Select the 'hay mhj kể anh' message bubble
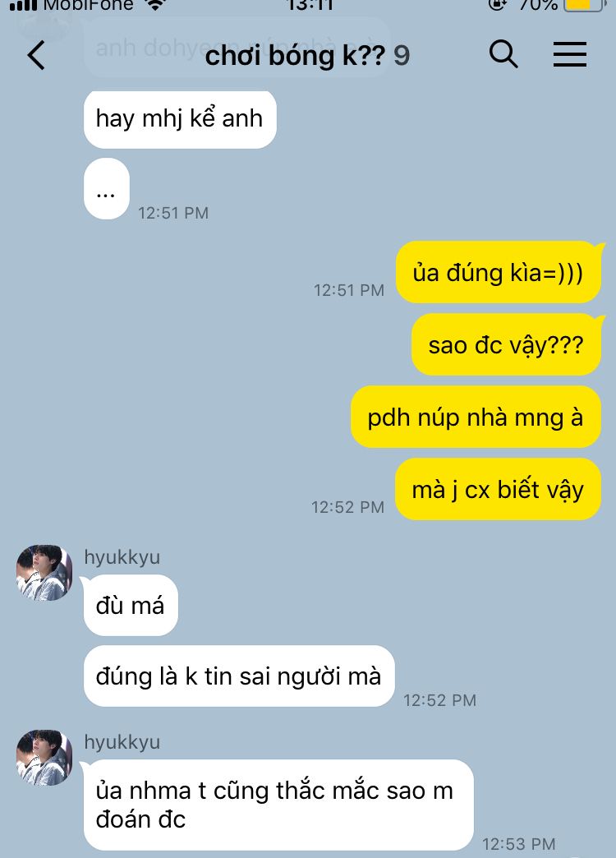616x858 pixels. click(180, 119)
